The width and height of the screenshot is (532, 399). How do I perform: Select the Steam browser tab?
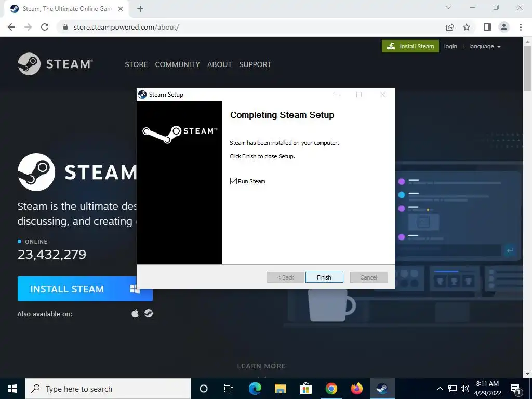66,9
